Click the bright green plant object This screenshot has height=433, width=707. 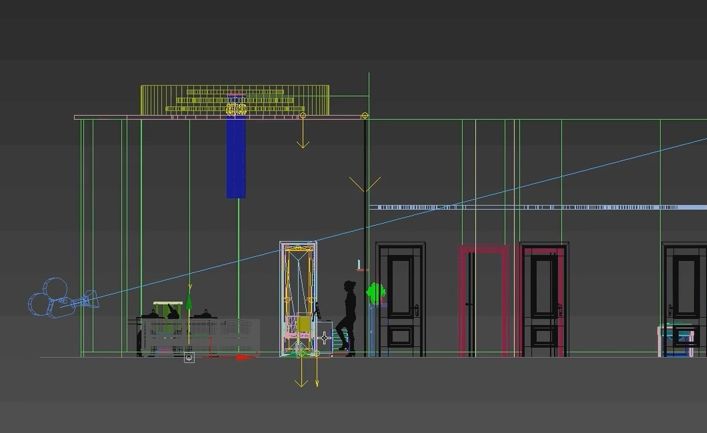(x=376, y=294)
